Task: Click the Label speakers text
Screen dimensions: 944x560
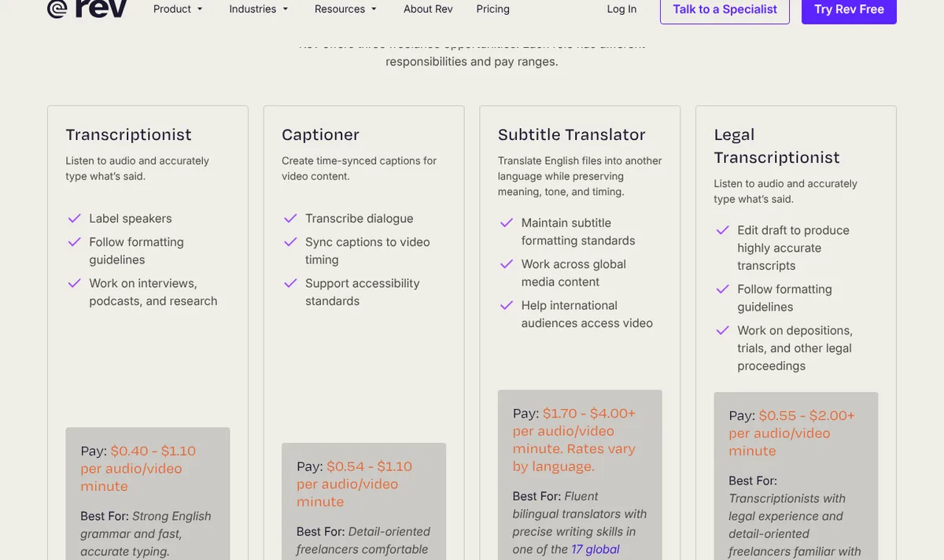Action: point(131,219)
